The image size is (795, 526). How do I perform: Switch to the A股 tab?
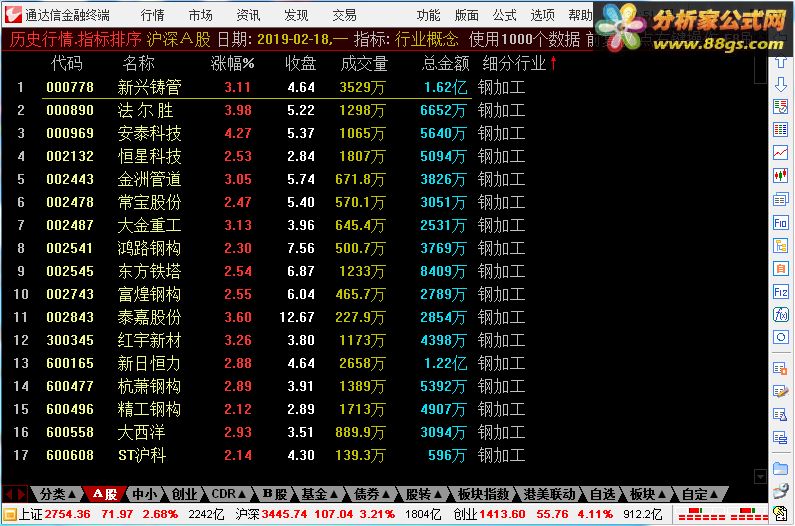pos(105,494)
